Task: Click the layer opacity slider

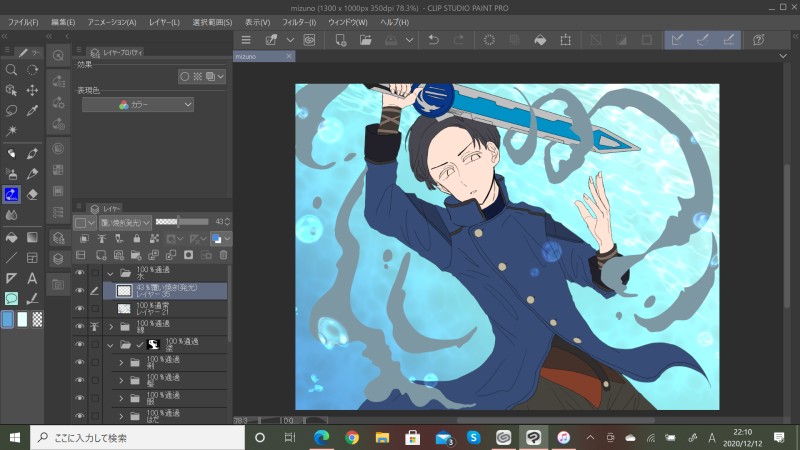Action: 180,222
